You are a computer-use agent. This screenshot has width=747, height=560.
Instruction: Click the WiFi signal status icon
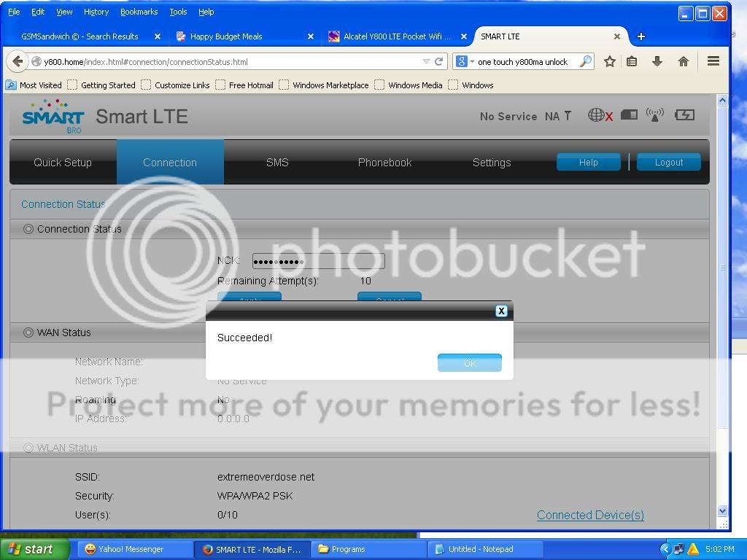655,115
